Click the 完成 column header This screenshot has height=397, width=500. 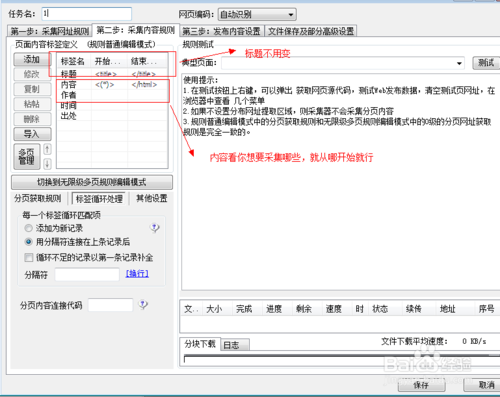click(x=246, y=309)
